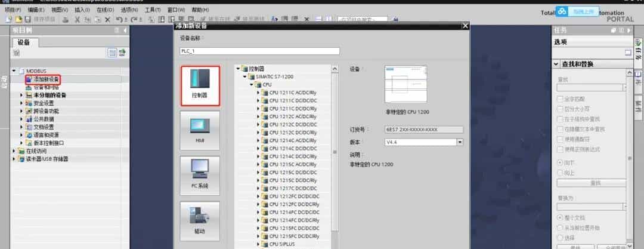Select CPU 1212FC DC/DC/Rly in list
Image resolution: width=644 pixels, height=249 pixels.
click(x=294, y=205)
